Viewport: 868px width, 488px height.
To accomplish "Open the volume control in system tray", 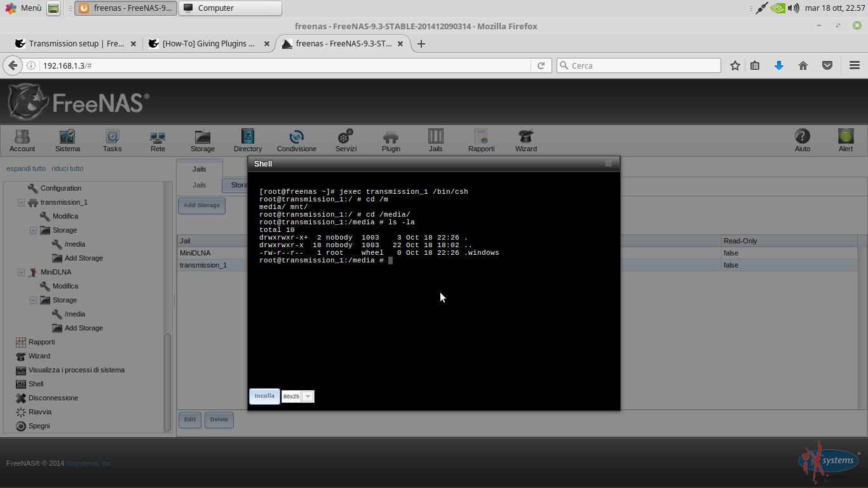I will pos(794,8).
